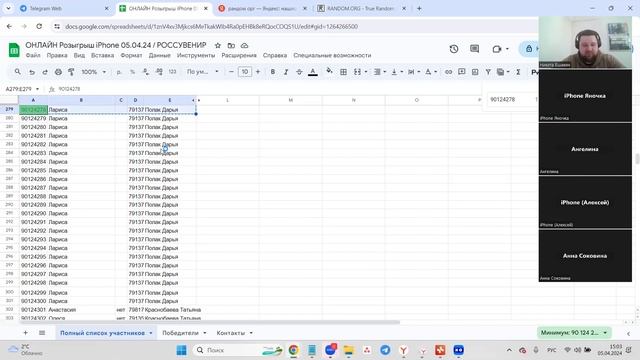Toggle strikethrough formatting
Image resolution: width=640 pixels, height=360 pixels.
(299, 72)
